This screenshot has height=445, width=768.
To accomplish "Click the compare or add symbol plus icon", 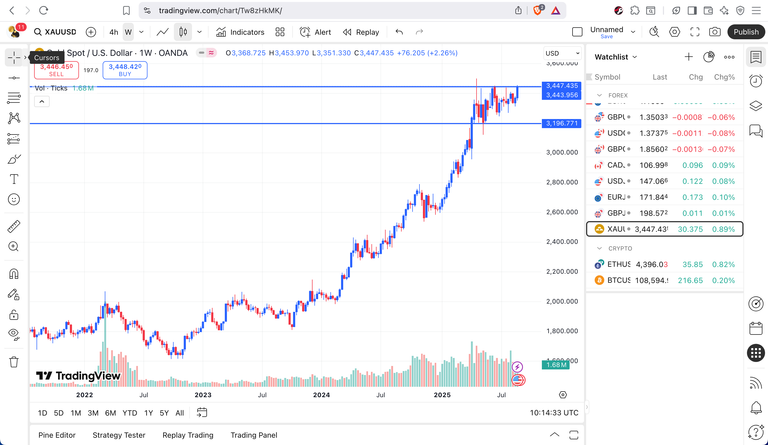I will [x=91, y=32].
